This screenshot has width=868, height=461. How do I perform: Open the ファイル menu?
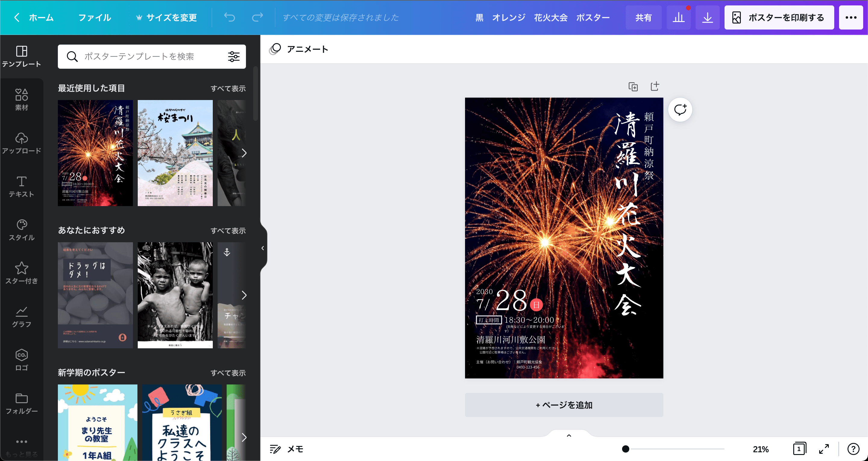tap(95, 17)
